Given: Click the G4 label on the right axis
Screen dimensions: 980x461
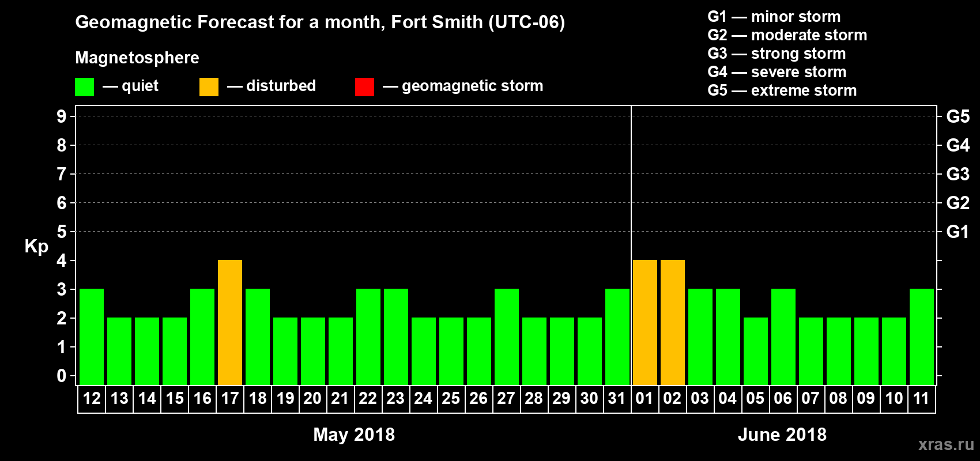Looking at the screenshot, I should coord(958,145).
